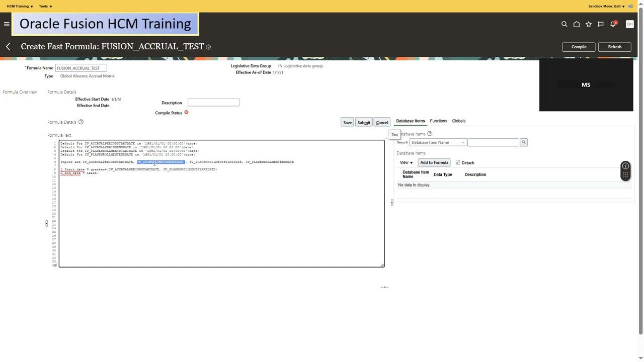Open the View menu in Database Items
The height and width of the screenshot is (362, 644).
click(406, 163)
